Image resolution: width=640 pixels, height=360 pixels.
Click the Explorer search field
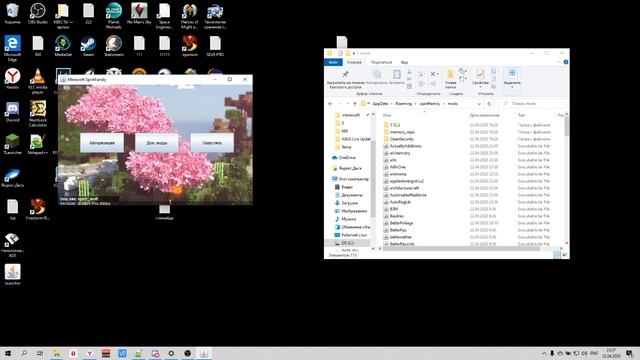point(533,104)
